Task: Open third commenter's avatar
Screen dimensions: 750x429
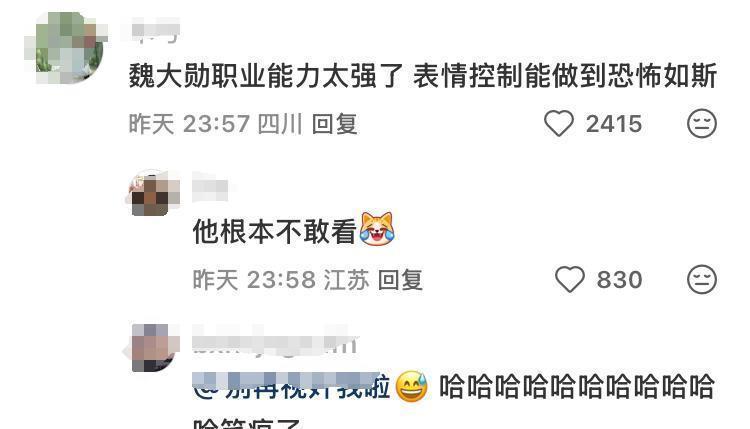Action: pos(153,348)
